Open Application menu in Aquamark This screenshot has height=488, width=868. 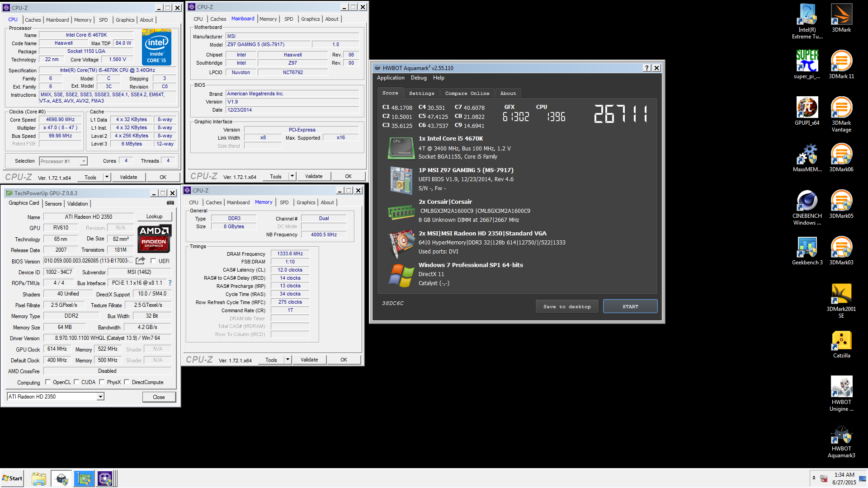pos(391,78)
